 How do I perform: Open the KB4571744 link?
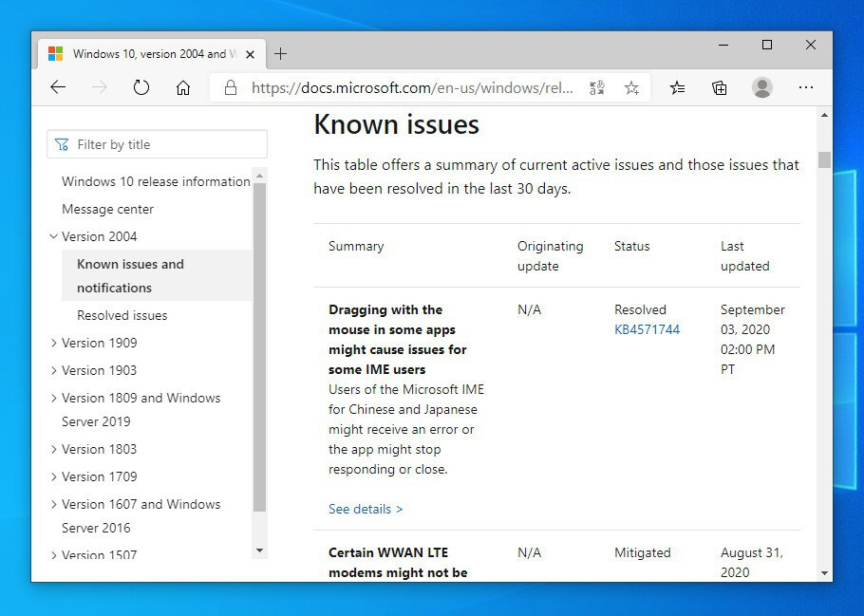point(647,329)
